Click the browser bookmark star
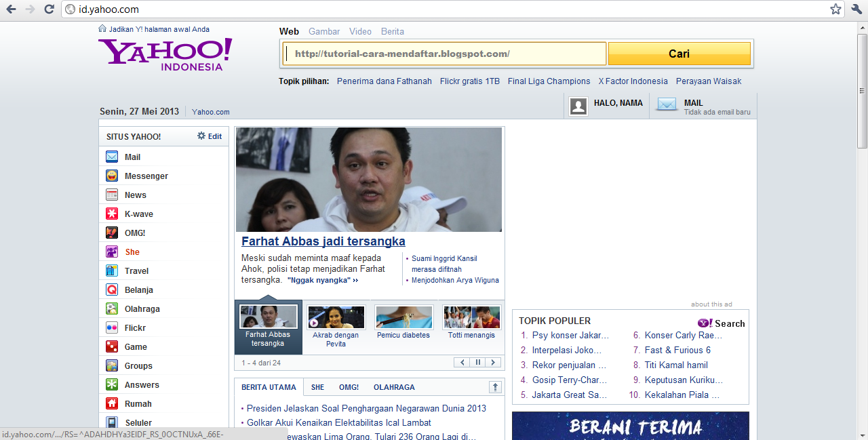Viewport: 868px width, 440px height. (x=835, y=9)
